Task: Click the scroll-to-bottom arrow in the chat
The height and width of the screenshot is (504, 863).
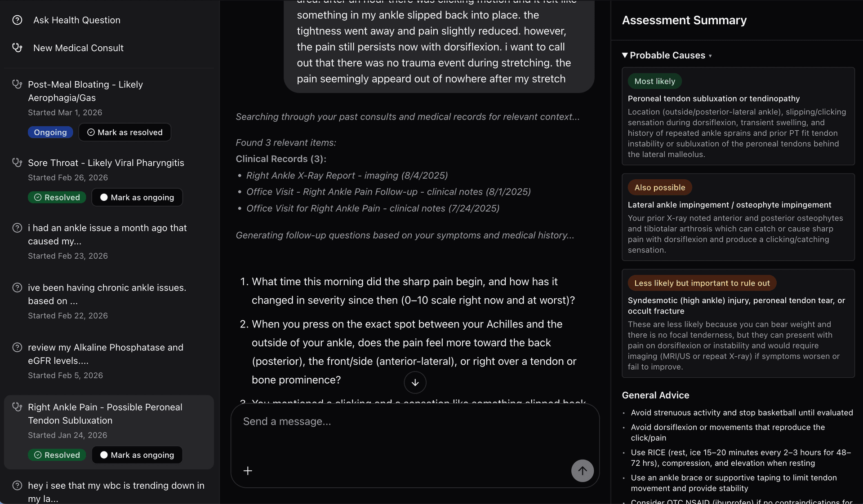Action: tap(415, 383)
